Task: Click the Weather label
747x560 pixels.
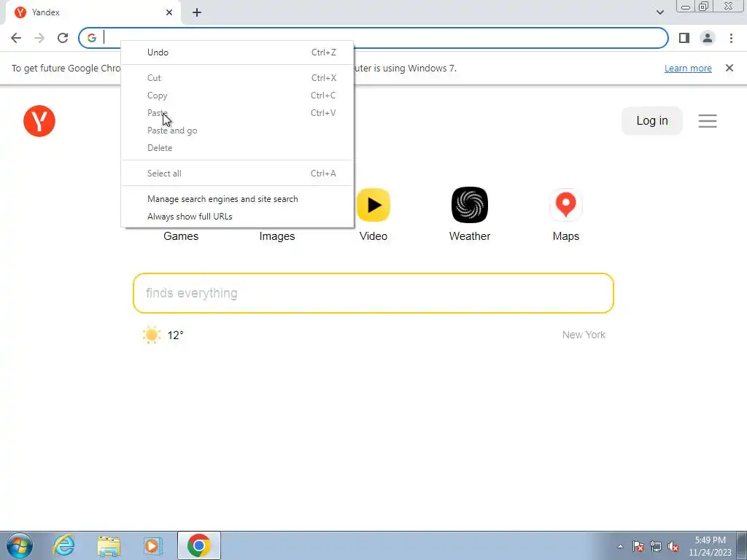Action: click(x=470, y=236)
